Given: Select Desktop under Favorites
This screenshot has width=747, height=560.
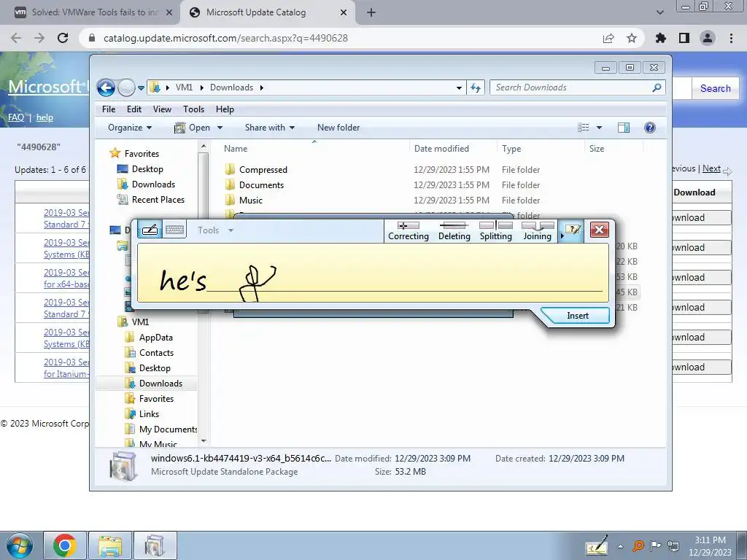Looking at the screenshot, I should point(147,169).
